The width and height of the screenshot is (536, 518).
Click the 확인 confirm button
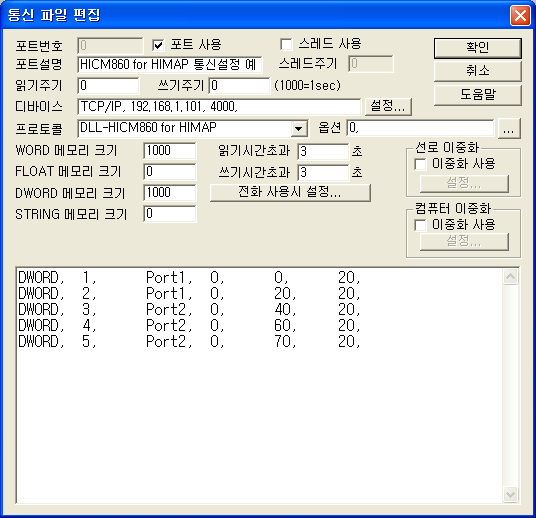pyautogui.click(x=478, y=48)
